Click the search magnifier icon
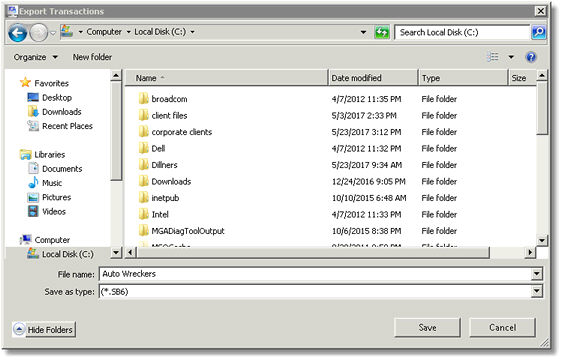This screenshot has height=360, width=562. tap(538, 32)
